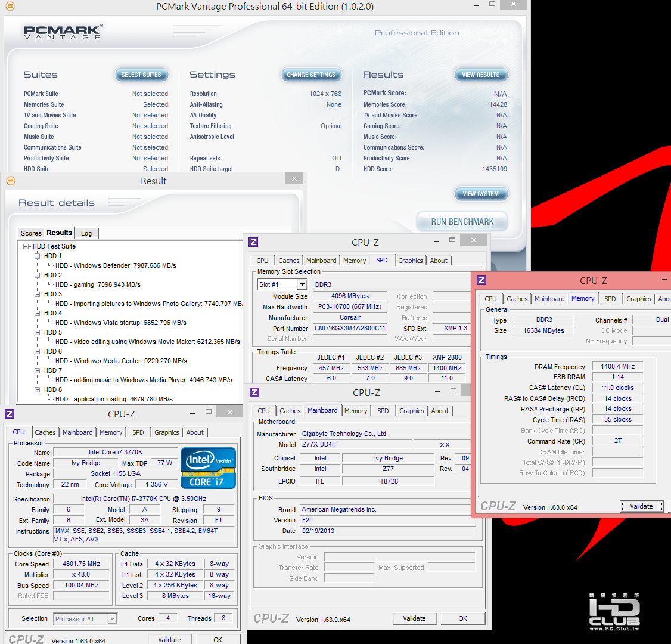Screen dimensions: 671x644
Task: Select HDD gaming 7098.943 MB/s row
Action: pyautogui.click(x=98, y=284)
